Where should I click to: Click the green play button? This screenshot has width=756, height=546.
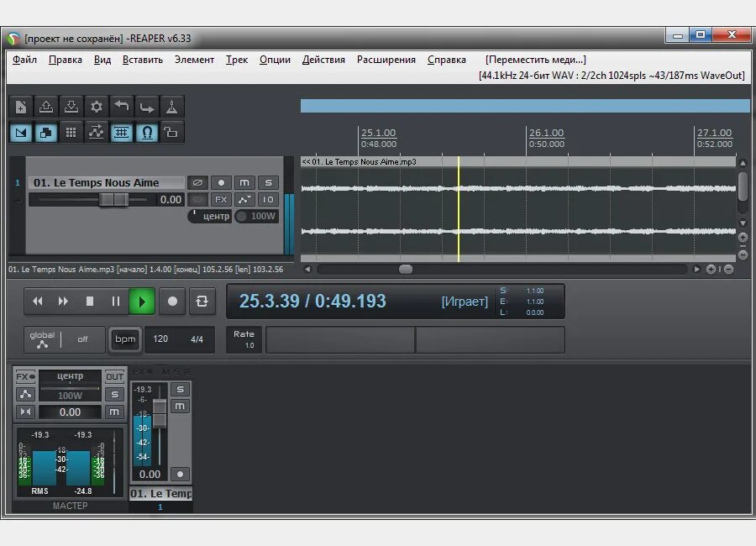[x=142, y=302]
